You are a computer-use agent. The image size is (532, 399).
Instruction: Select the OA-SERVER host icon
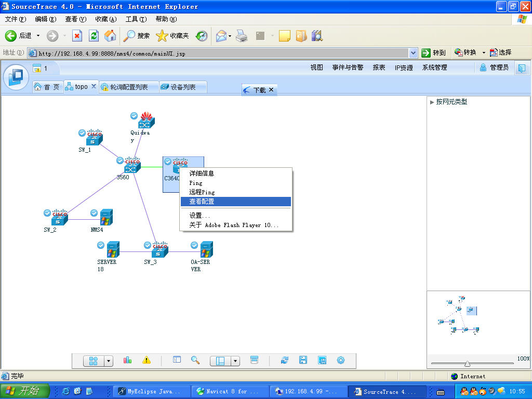tap(206, 249)
